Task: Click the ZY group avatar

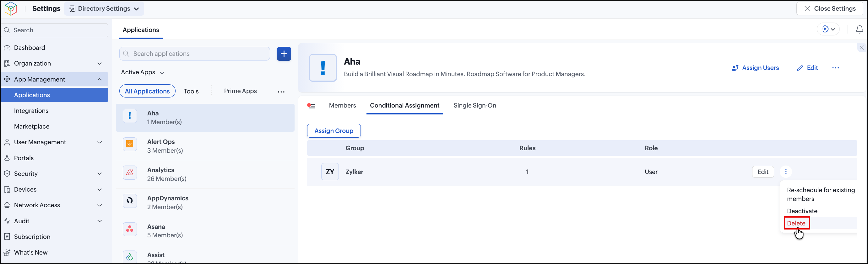Action: coord(330,172)
